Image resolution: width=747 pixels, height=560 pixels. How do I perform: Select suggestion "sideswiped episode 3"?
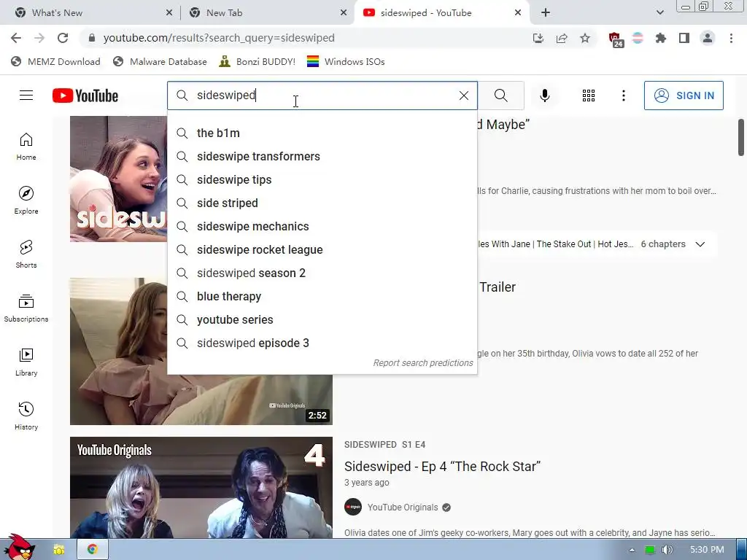pos(322,343)
